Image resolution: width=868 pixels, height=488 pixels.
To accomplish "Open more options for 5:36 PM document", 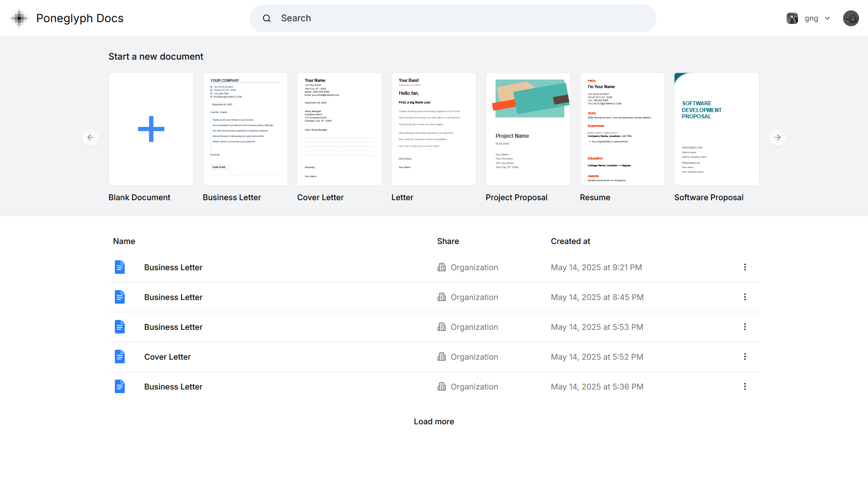I will [x=745, y=386].
